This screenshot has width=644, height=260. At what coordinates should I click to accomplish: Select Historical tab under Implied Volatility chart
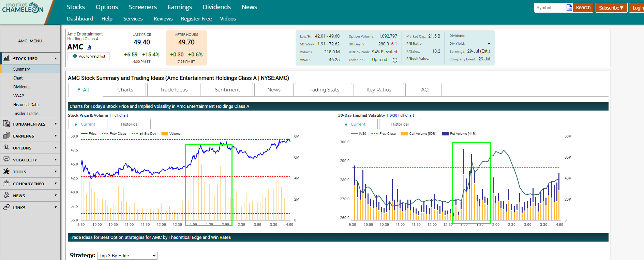tap(400, 124)
